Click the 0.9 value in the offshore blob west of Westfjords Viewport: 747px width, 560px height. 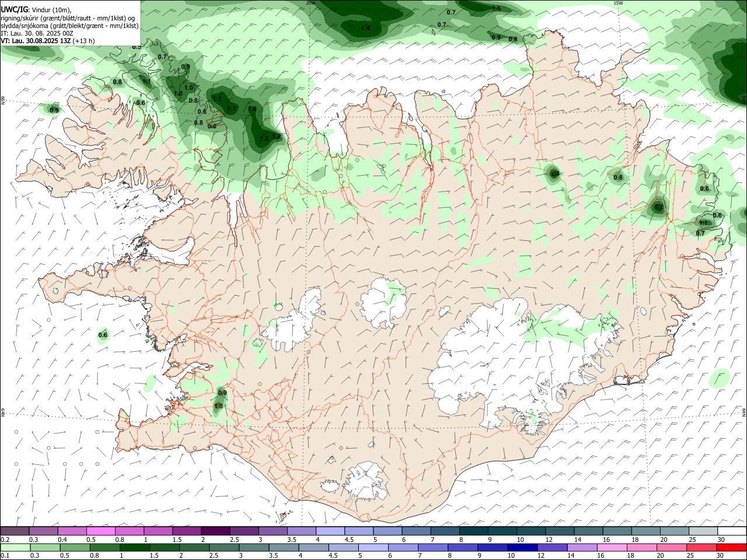point(54,110)
